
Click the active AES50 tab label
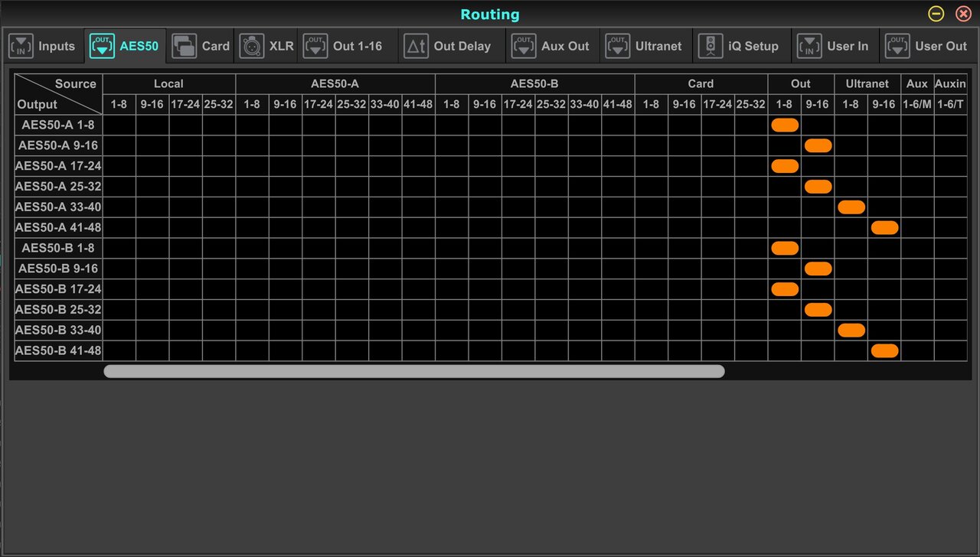click(139, 46)
